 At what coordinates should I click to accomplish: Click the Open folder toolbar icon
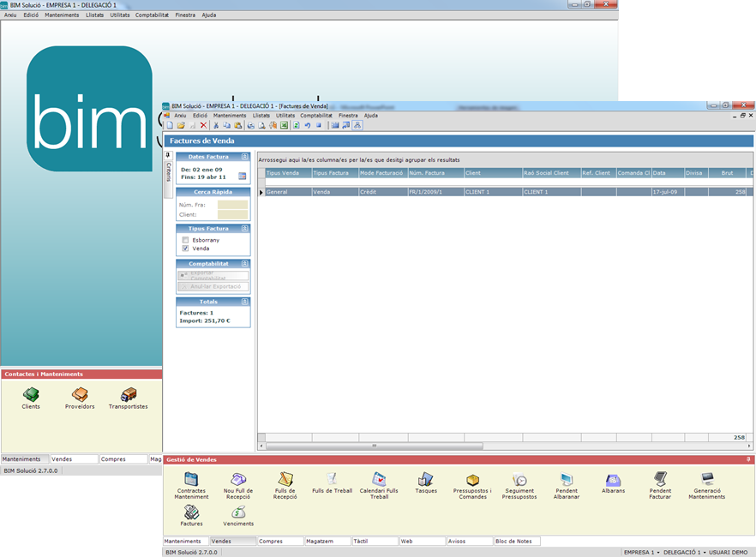point(181,125)
